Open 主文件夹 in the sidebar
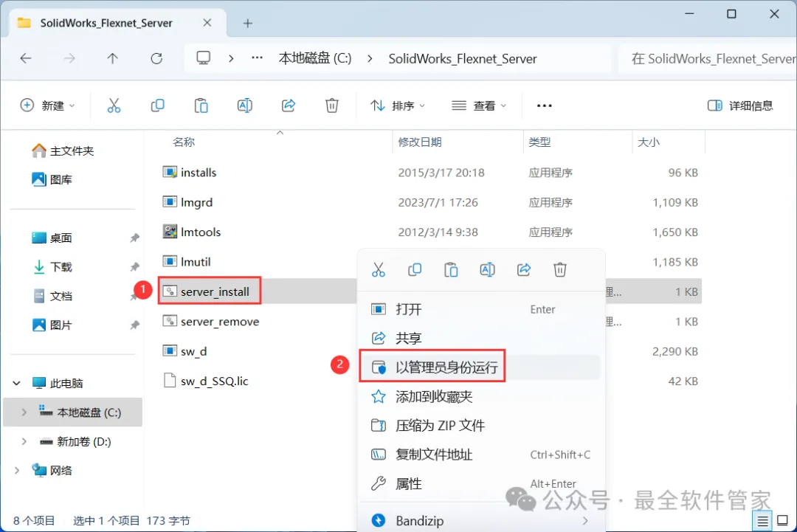797x532 pixels. (x=63, y=151)
